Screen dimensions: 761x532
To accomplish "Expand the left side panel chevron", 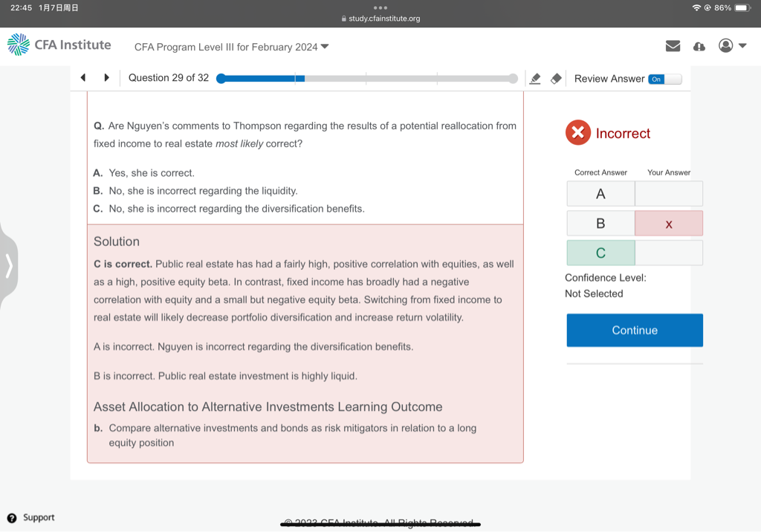I will pos(9,265).
